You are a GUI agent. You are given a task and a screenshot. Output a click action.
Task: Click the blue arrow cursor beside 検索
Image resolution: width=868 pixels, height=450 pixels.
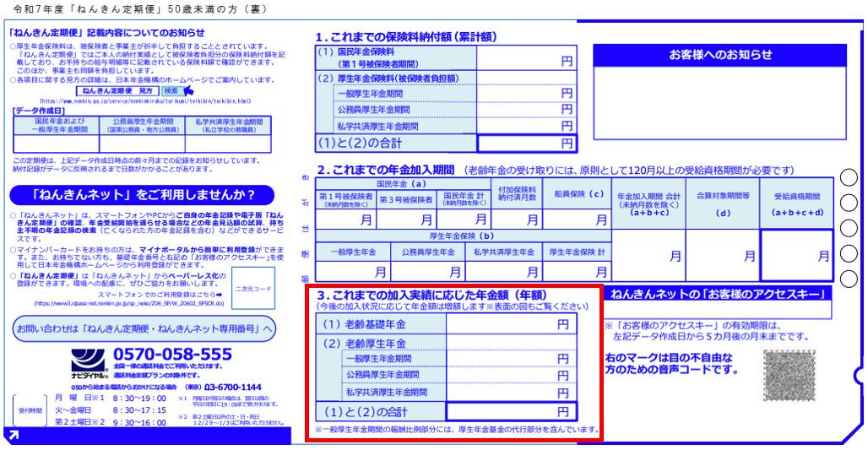189,89
